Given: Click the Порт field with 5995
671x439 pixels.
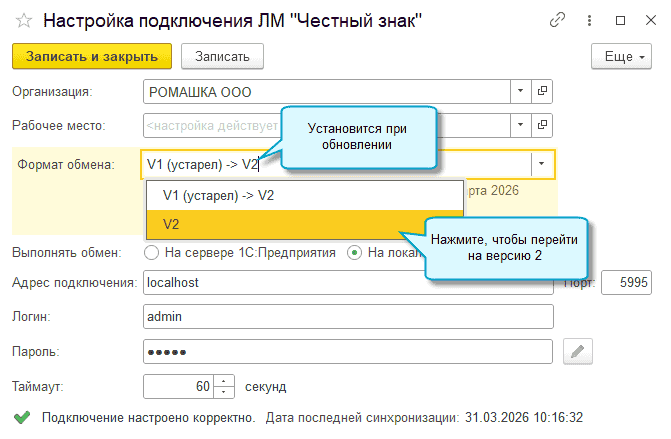Looking at the screenshot, I should click(626, 282).
